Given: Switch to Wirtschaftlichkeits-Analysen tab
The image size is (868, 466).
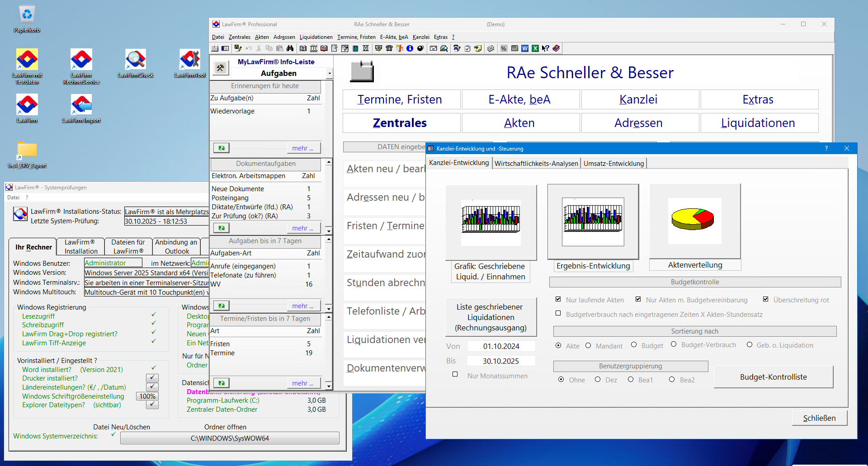Looking at the screenshot, I should [536, 163].
